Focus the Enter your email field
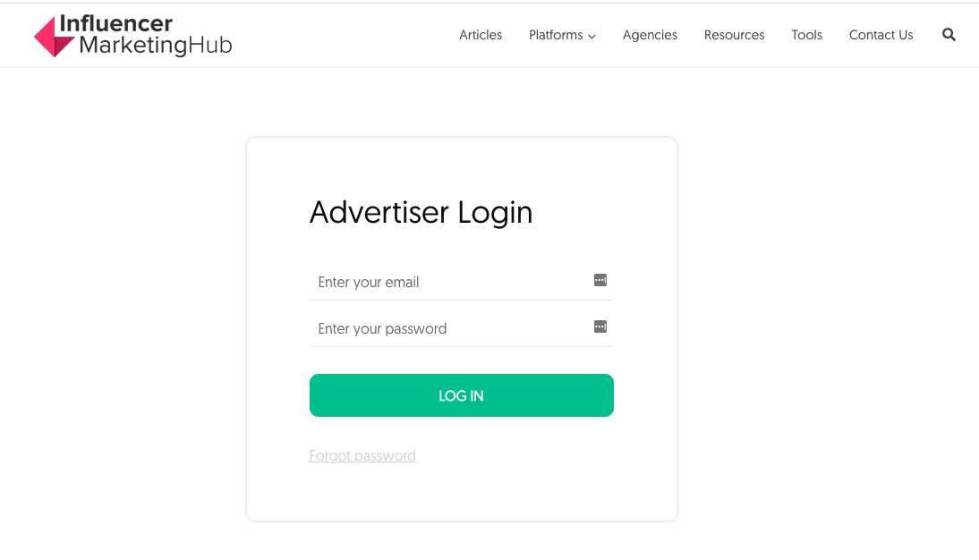979x560 pixels. click(462, 282)
